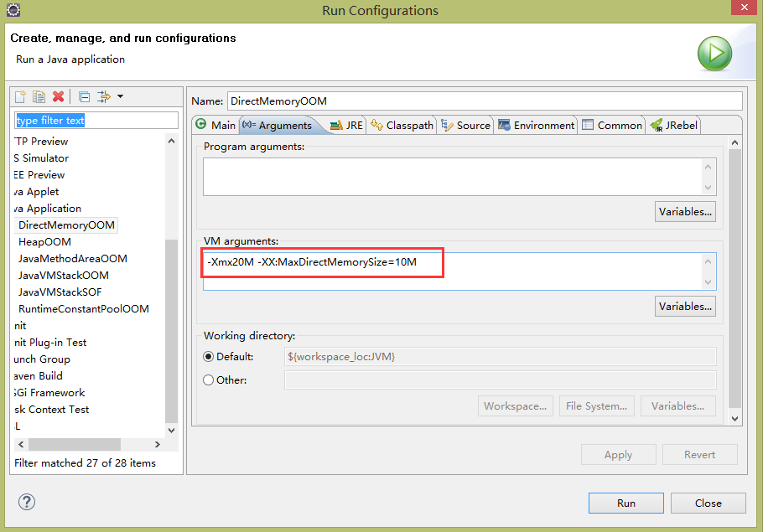Select the Other working directory radio button
763x532 pixels.
[x=208, y=380]
